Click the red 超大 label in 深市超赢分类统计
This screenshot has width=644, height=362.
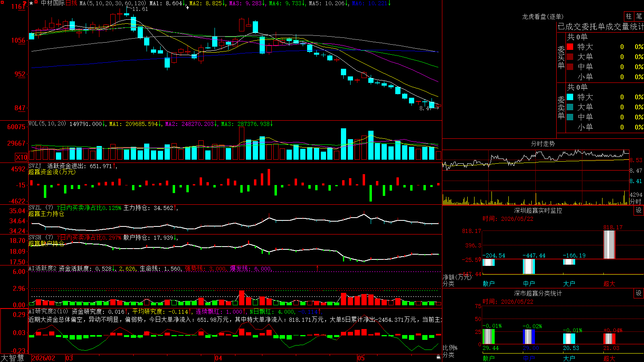click(x=609, y=358)
